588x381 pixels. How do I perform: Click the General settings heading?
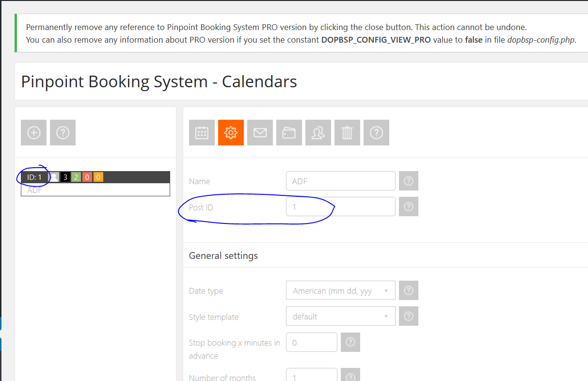point(223,255)
